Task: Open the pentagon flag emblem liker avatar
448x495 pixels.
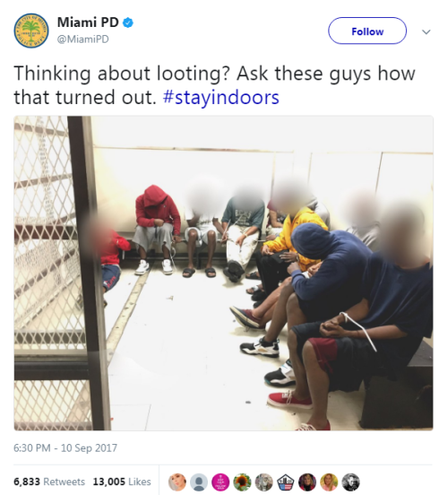Action: [286, 482]
